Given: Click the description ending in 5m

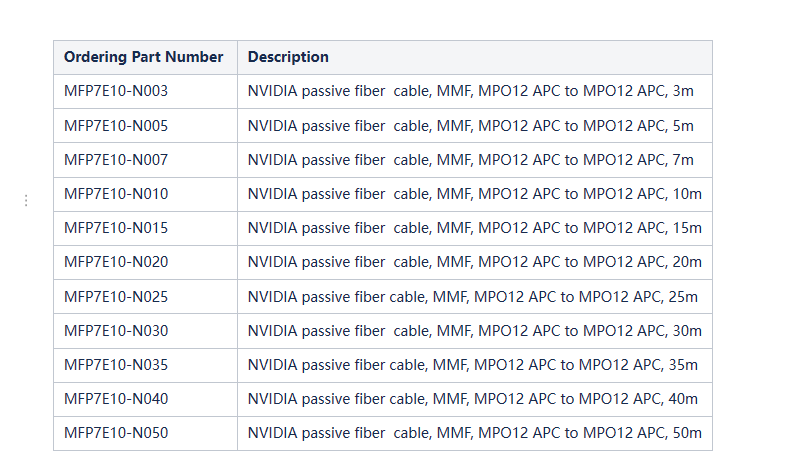Looking at the screenshot, I should (470, 126).
